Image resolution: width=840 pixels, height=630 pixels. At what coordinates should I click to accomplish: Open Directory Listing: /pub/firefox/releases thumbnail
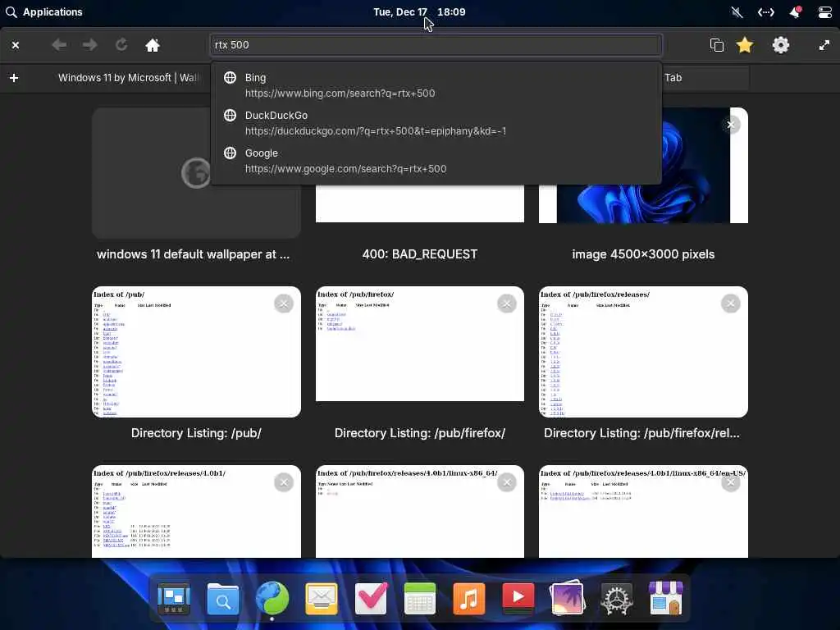point(643,351)
